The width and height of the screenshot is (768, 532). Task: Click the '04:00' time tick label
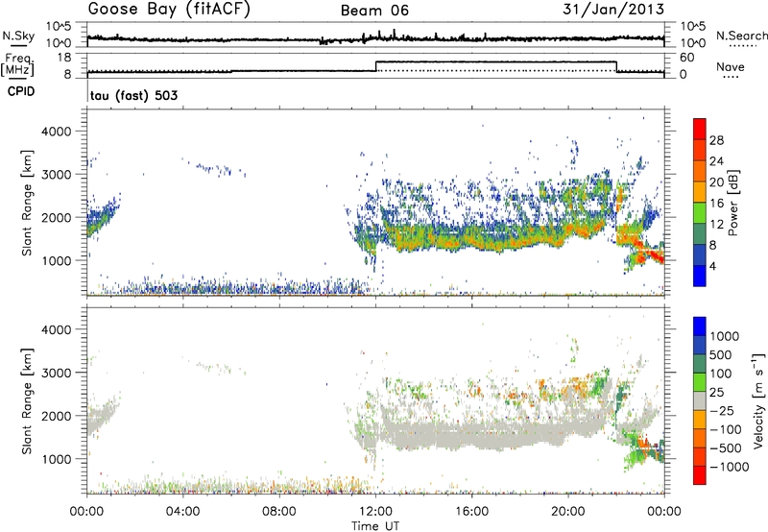(182, 512)
